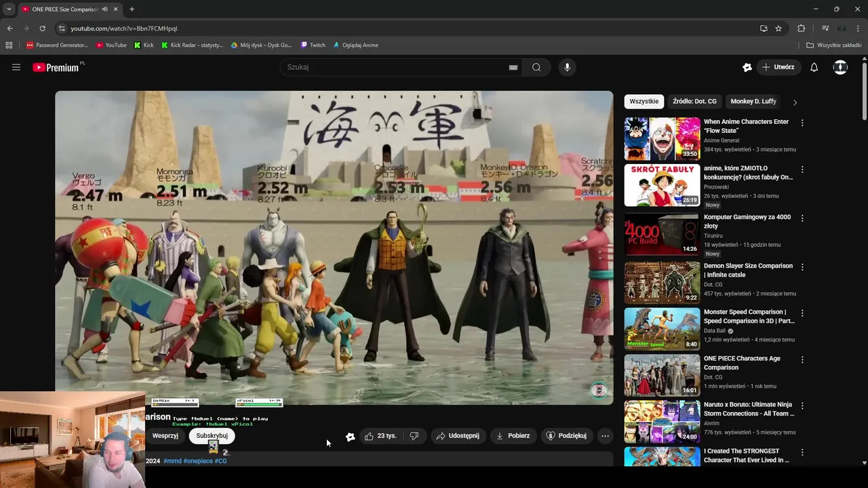Open a new browser tab
868x488 pixels.
[x=132, y=9]
